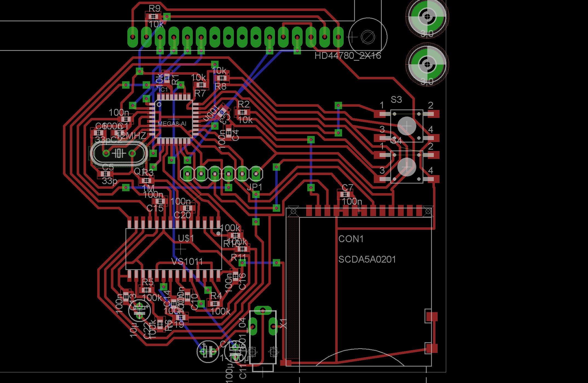Click the R7 resistor name

click(200, 94)
